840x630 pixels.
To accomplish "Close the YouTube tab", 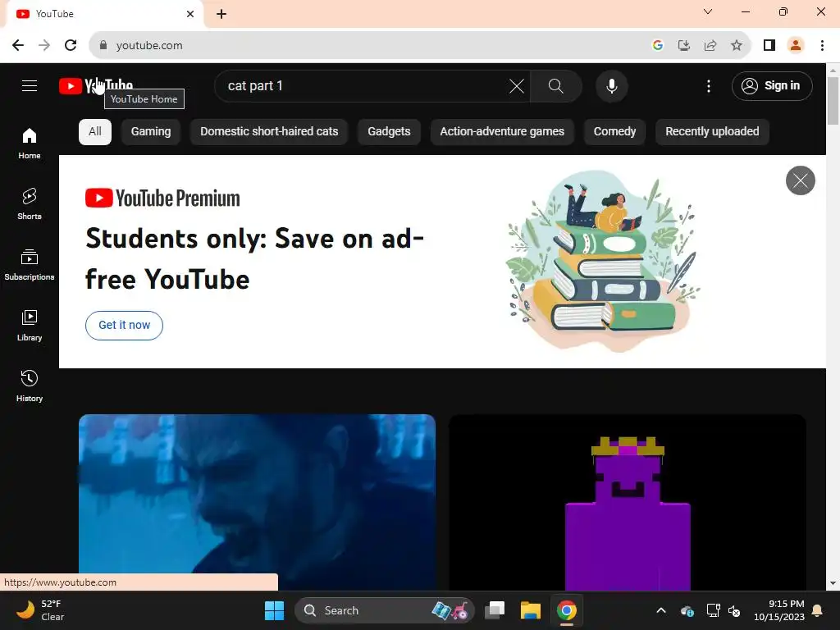I will coord(190,14).
